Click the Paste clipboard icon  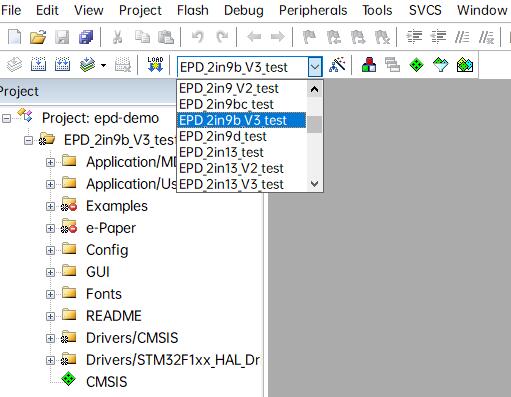click(166, 37)
